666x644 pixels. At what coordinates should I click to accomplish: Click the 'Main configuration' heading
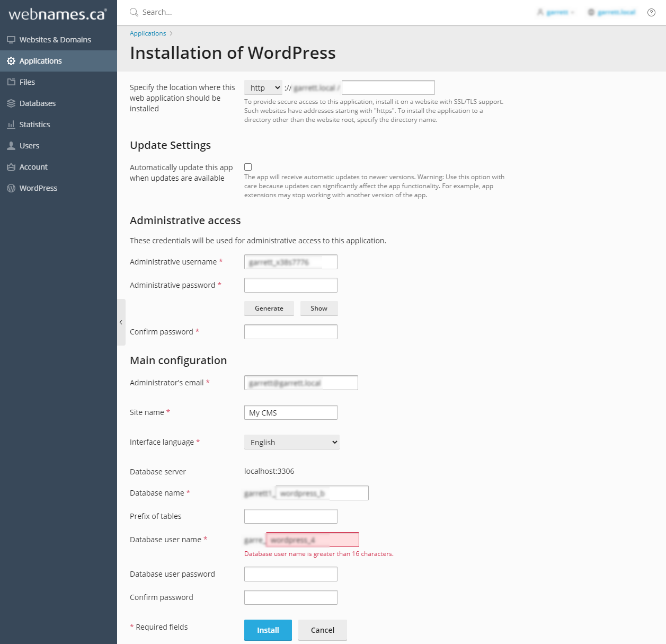tap(178, 360)
